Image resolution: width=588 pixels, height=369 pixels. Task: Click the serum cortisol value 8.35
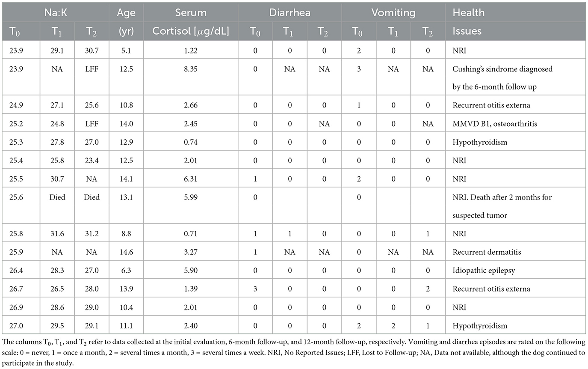click(x=191, y=68)
